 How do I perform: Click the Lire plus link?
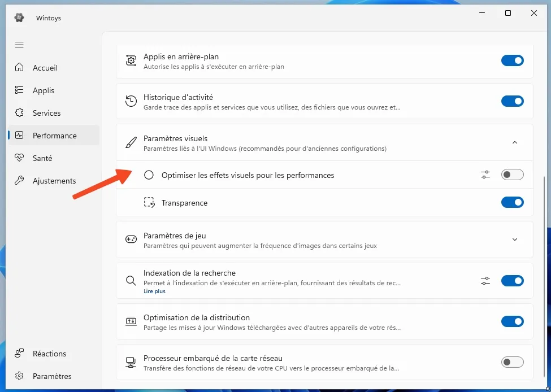pos(154,291)
